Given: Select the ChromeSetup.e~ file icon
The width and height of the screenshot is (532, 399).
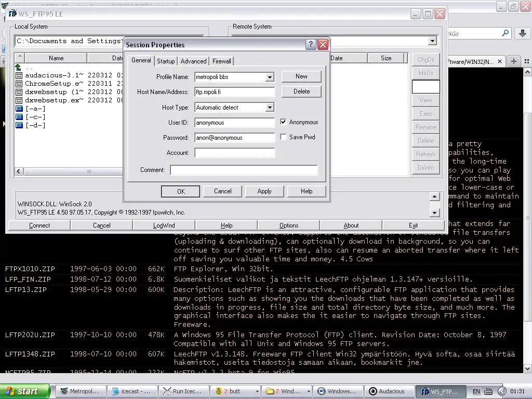Looking at the screenshot, I should (x=19, y=84).
